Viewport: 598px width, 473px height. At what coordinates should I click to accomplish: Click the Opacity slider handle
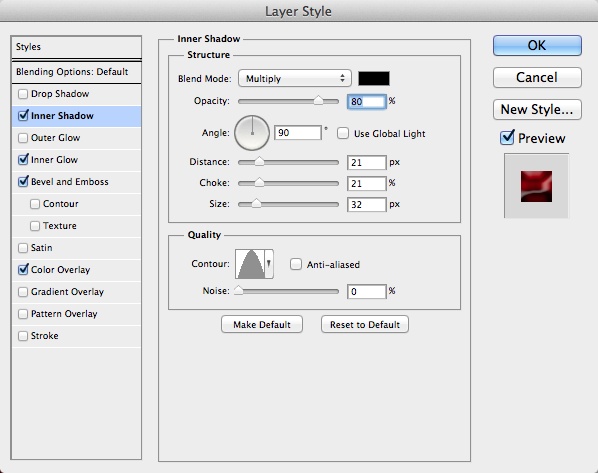coord(318,101)
